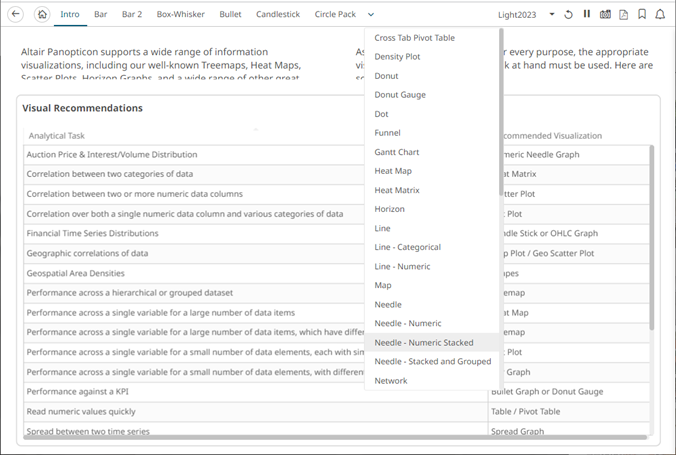The width and height of the screenshot is (676, 455).
Task: Pick Gantt Chart from dropdown list
Action: pos(397,152)
